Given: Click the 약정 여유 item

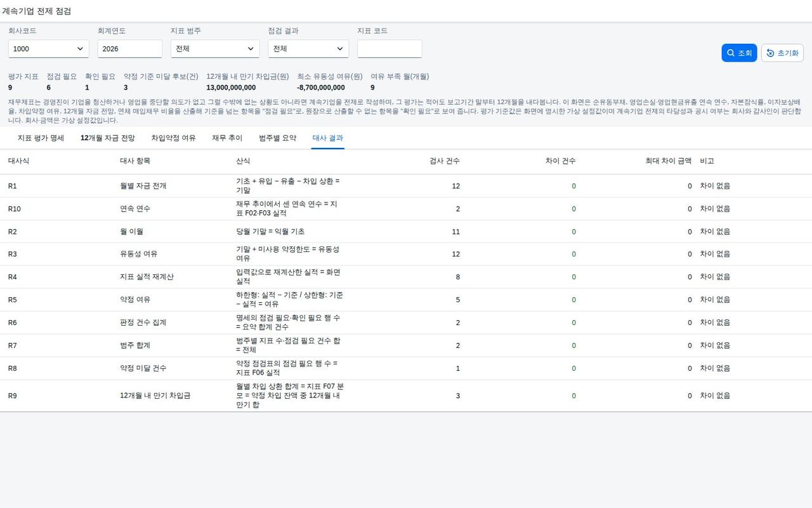Looking at the screenshot, I should click(135, 300).
